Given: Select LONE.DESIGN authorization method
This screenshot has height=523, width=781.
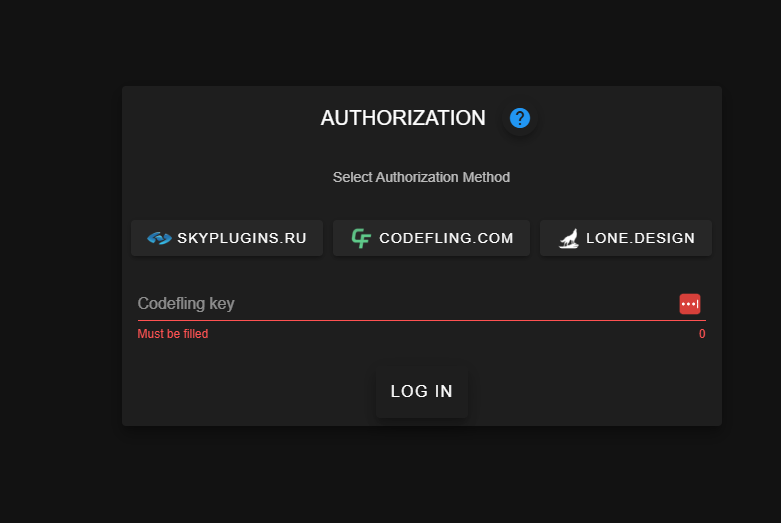Looking at the screenshot, I should click(x=626, y=239).
